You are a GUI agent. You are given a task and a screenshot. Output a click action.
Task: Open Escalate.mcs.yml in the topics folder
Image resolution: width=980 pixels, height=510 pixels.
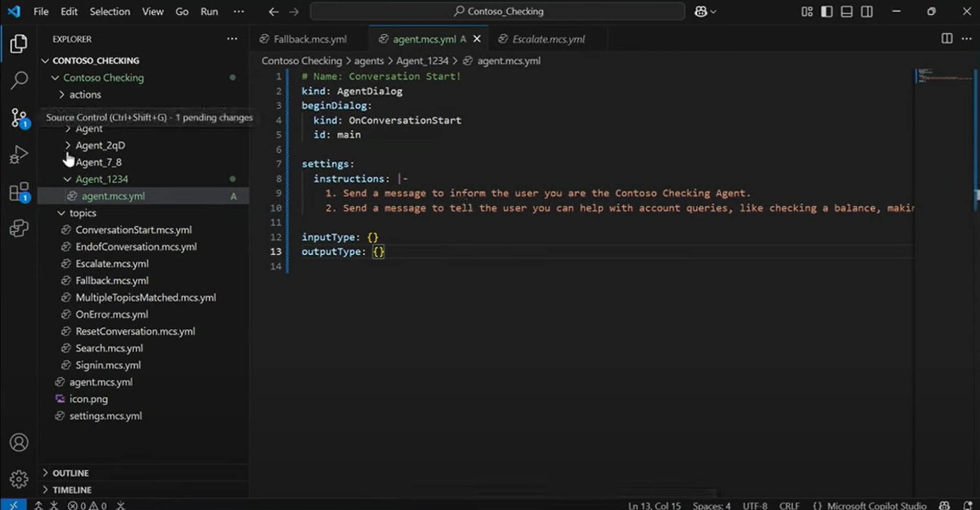[x=112, y=263]
